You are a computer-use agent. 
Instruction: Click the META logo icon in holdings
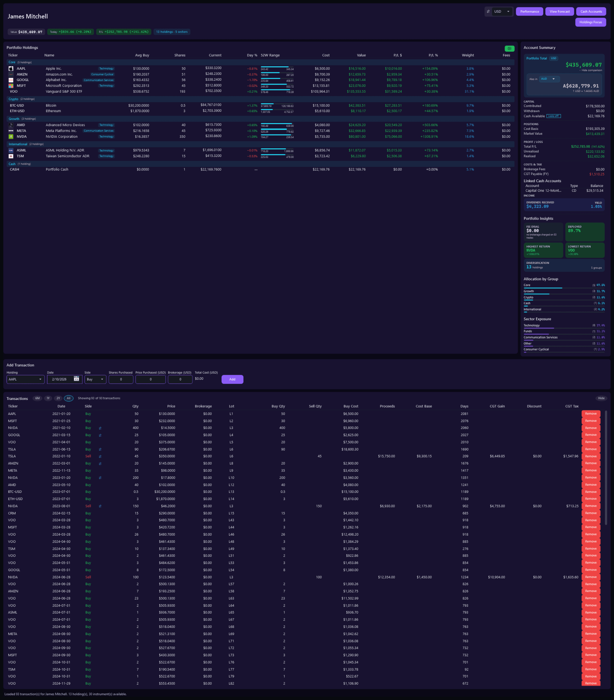pos(11,131)
